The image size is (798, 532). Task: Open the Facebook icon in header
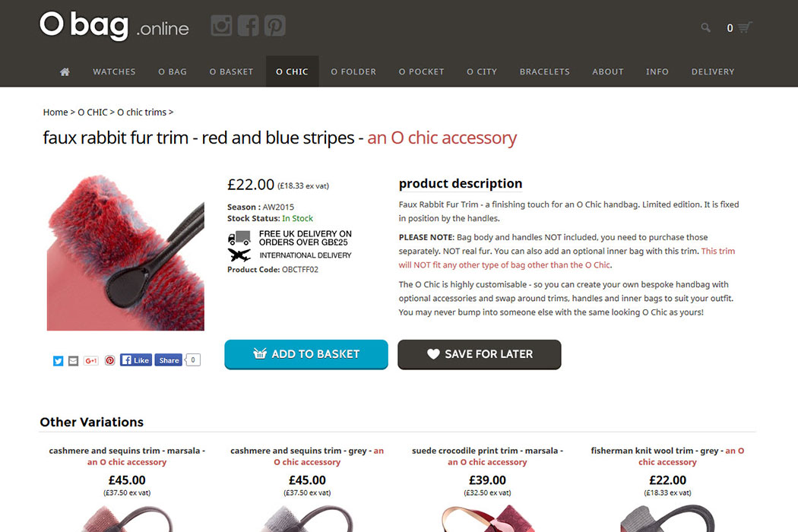click(249, 25)
